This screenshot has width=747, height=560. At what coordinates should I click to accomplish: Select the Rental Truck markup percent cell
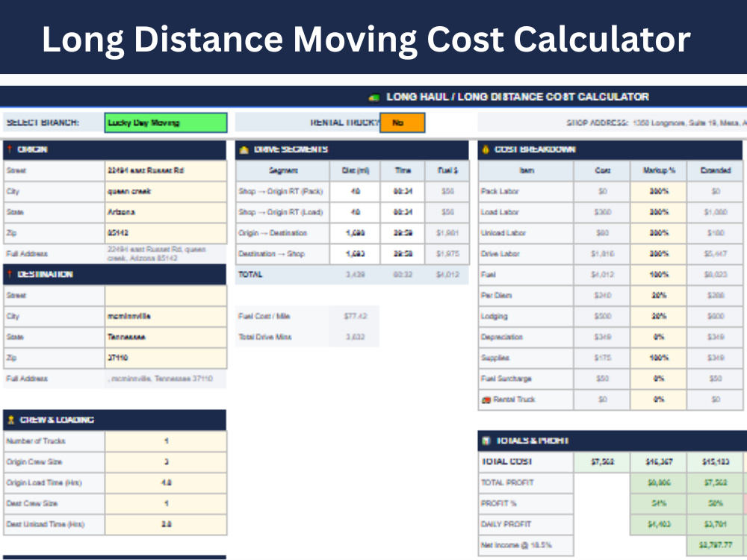tap(658, 399)
